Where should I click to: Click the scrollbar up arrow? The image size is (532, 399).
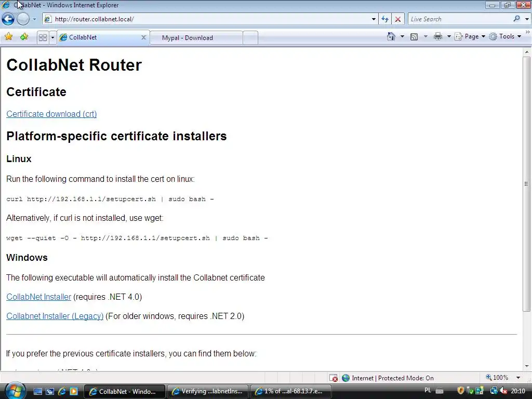(x=527, y=52)
